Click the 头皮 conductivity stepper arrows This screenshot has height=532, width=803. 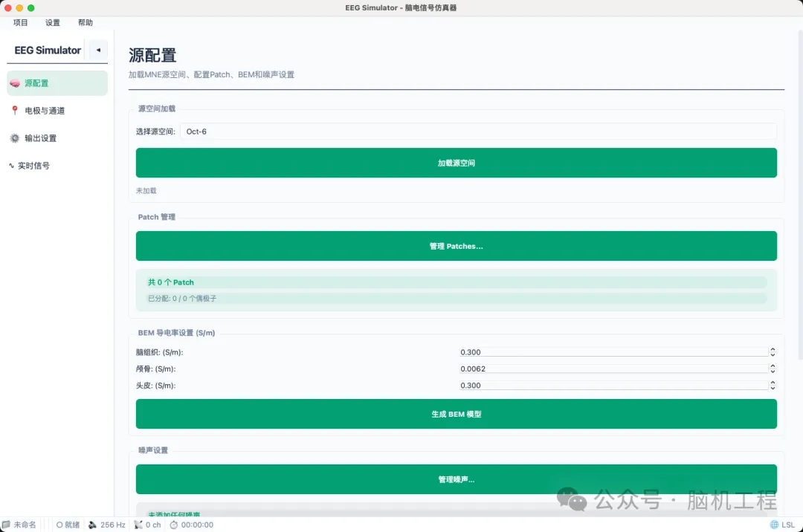[x=773, y=385]
